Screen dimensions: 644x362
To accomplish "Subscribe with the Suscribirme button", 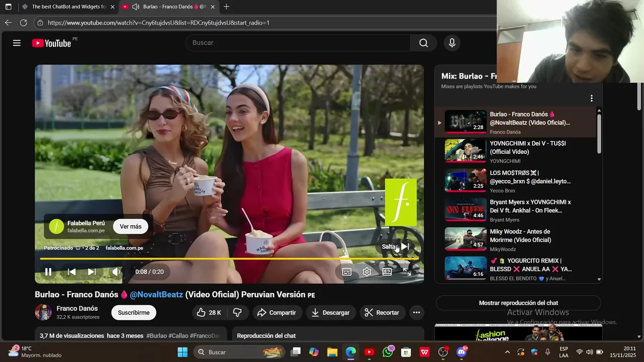I will coord(134,313).
